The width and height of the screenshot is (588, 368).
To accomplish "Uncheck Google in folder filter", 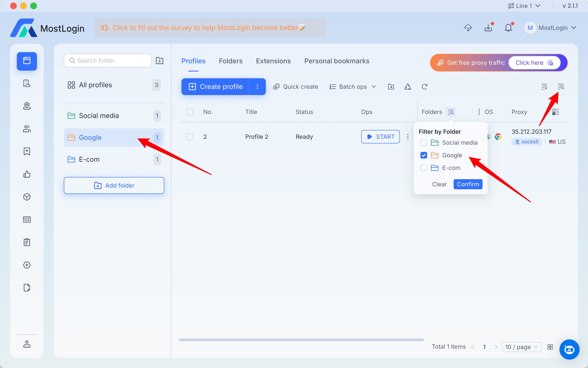I will [x=424, y=155].
